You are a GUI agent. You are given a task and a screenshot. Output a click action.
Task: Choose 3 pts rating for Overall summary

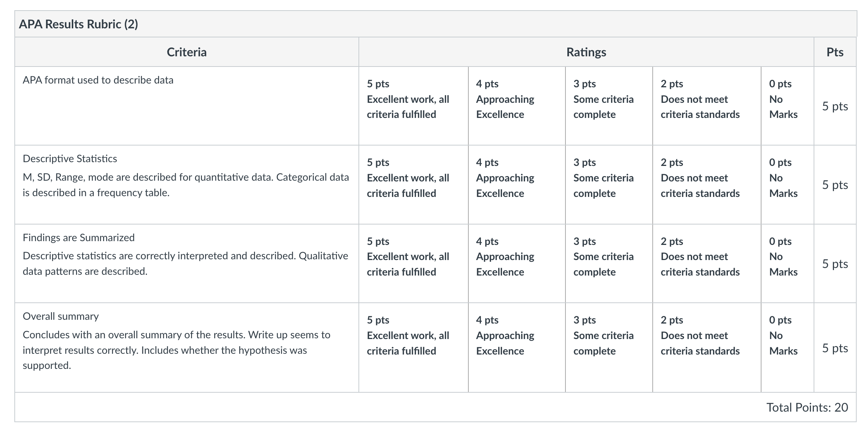point(609,347)
